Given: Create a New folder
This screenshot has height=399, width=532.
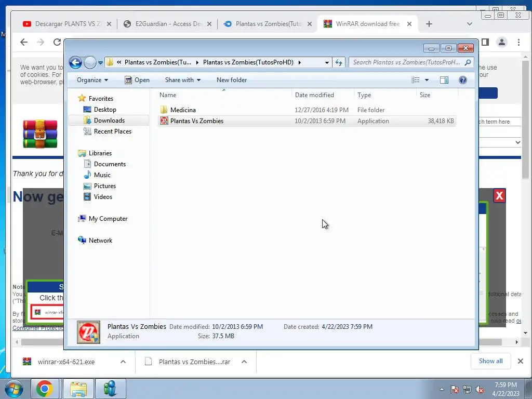Looking at the screenshot, I should click(x=232, y=80).
